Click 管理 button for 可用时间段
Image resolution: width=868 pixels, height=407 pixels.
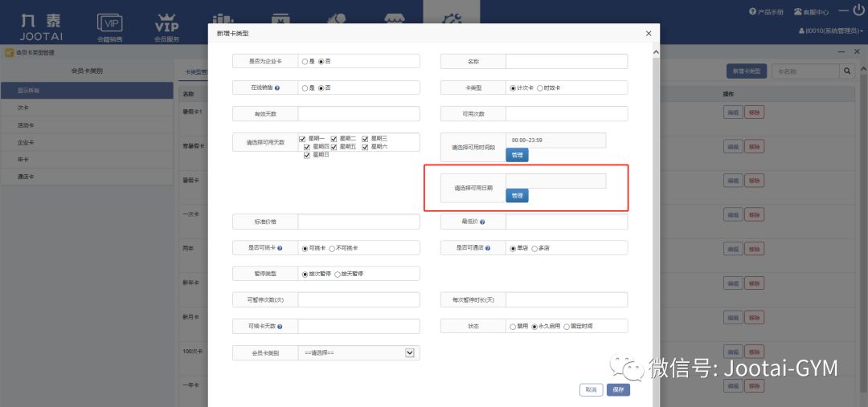click(x=517, y=156)
